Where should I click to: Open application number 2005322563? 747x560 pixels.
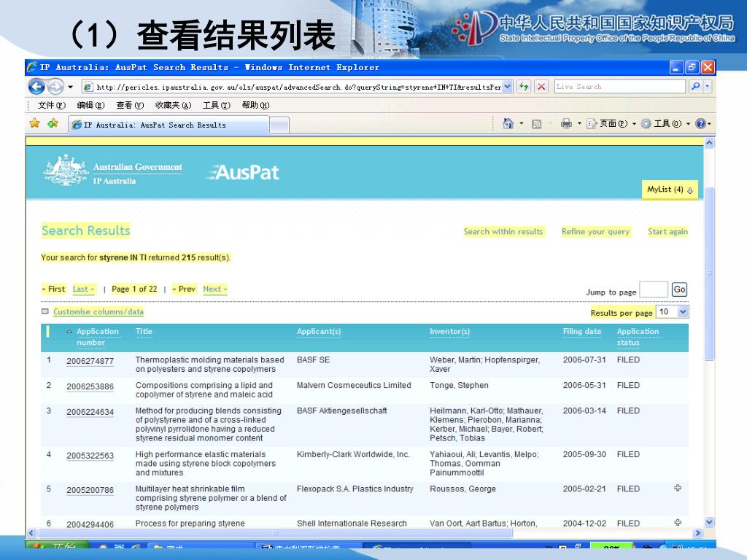point(90,456)
